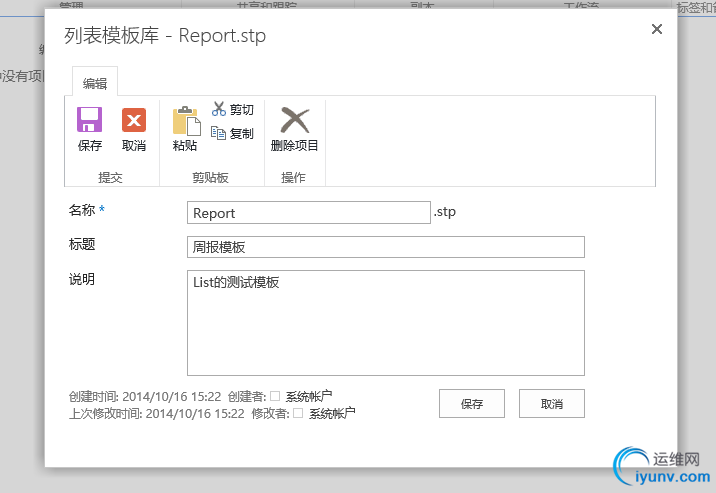Click the bottom 取消 button
Viewport: 716px width, 493px height.
pyautogui.click(x=552, y=404)
